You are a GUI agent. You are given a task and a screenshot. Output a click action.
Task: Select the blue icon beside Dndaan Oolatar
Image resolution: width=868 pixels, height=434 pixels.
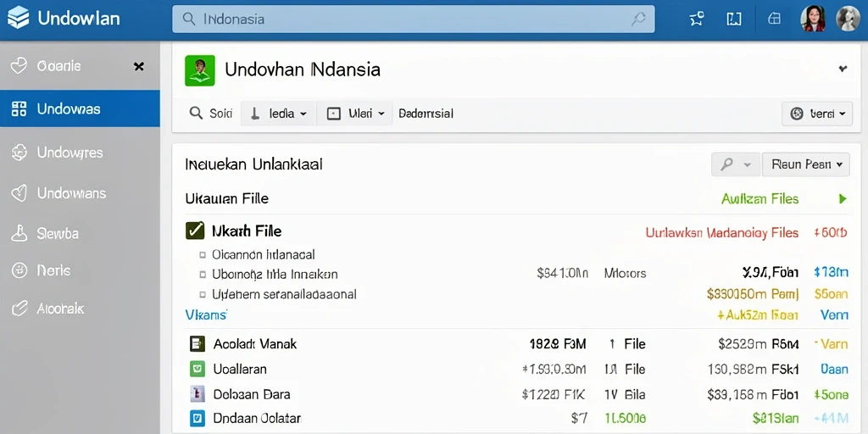point(197,418)
